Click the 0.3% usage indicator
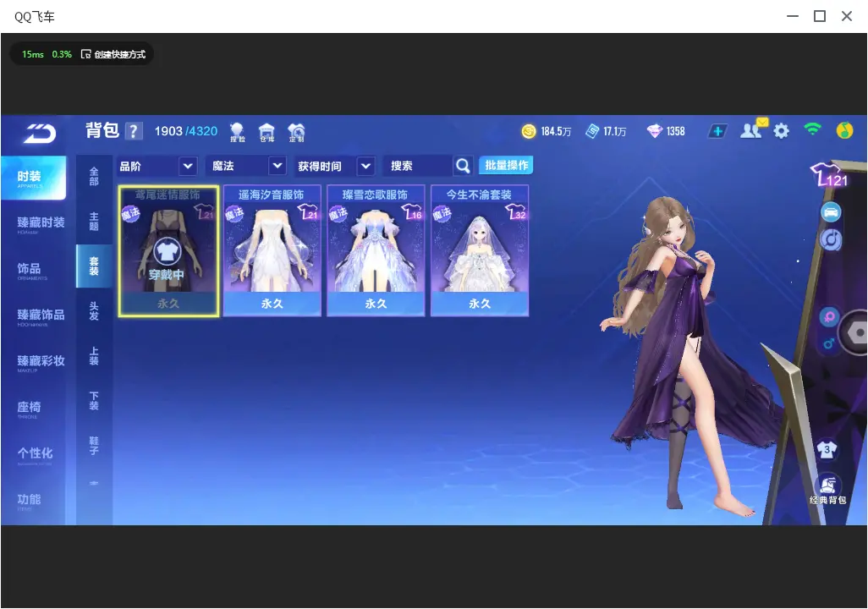The width and height of the screenshot is (868, 609). click(x=62, y=54)
